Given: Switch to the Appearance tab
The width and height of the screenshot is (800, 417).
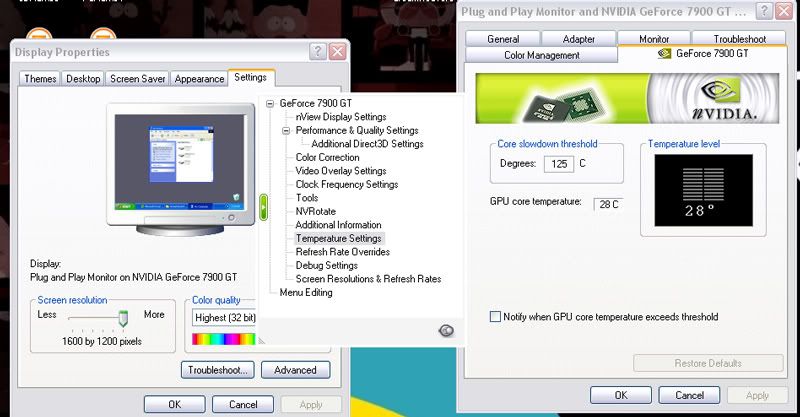Looking at the screenshot, I should click(x=199, y=79).
